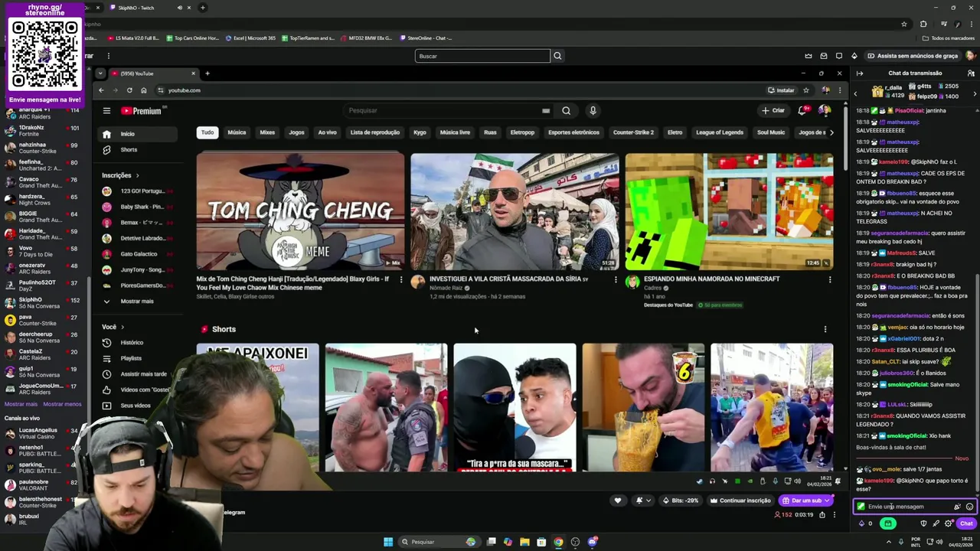The height and width of the screenshot is (551, 980).
Task: Play the Minecraft namorada video thumbnail
Action: tap(729, 211)
